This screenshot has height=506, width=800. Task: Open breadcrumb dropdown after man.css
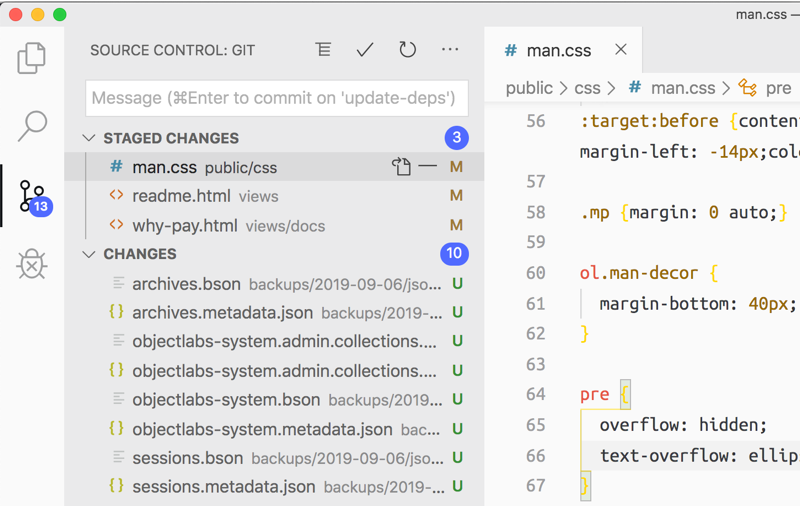click(726, 88)
